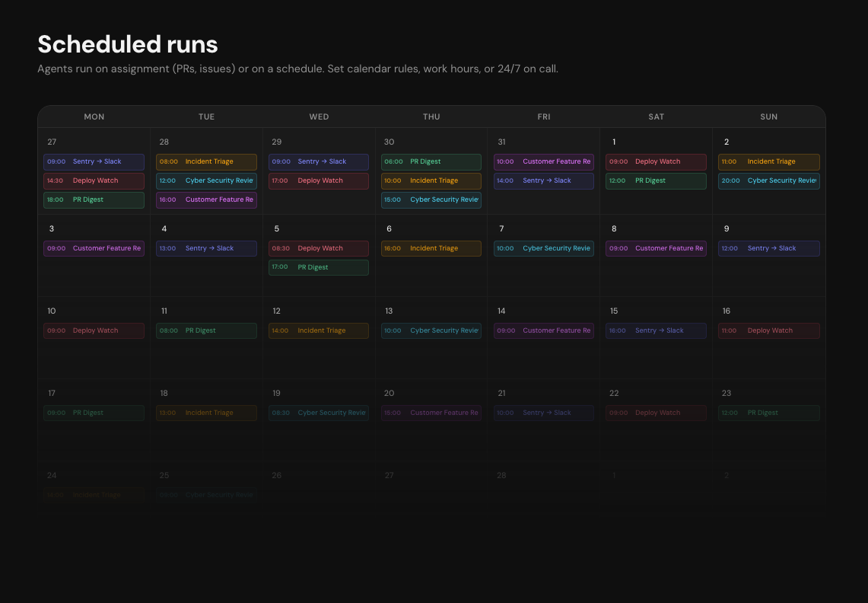
Task: Click the 12:00 PR Digest event on Saturday 1
Action: (656, 180)
